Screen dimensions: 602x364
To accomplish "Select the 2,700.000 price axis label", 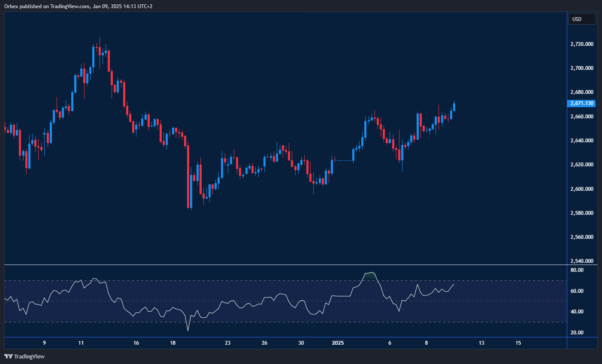I will point(582,68).
